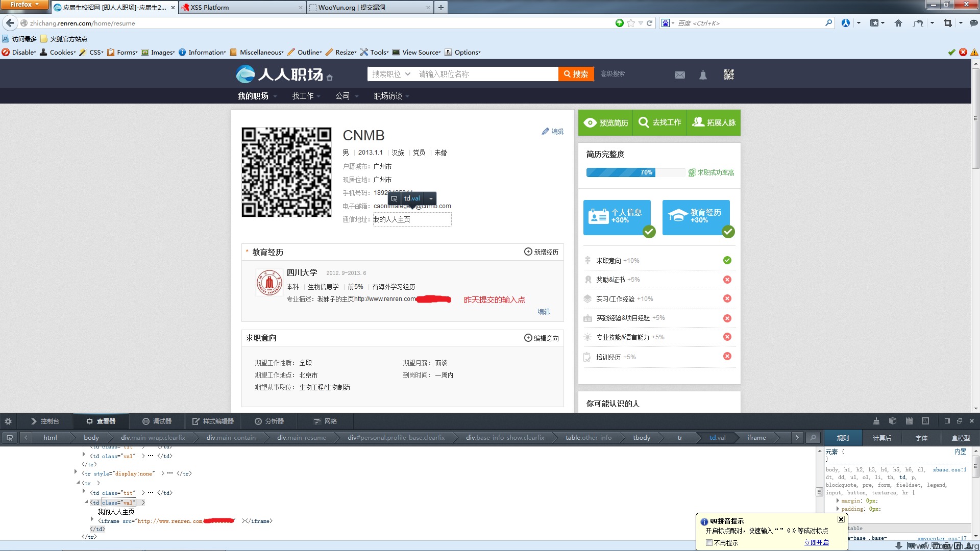The image size is (980, 551).
Task: Click the home icon beside the site logo
Action: (x=330, y=78)
